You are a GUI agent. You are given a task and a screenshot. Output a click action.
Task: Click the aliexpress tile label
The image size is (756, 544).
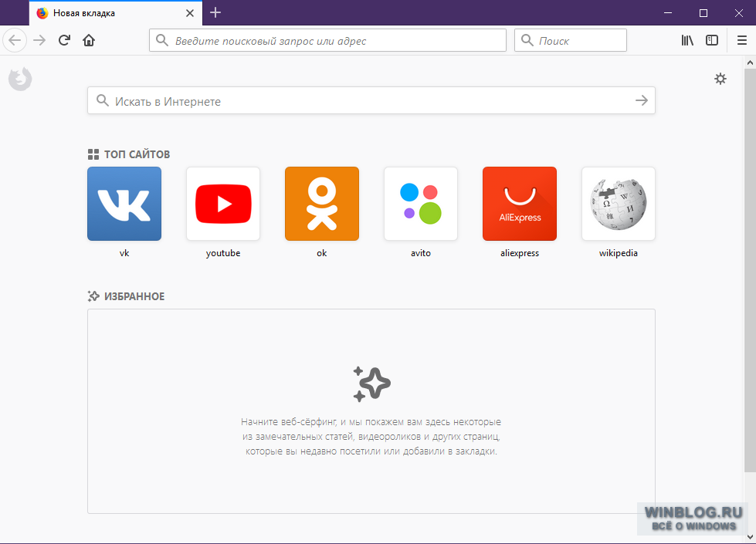pyautogui.click(x=520, y=253)
